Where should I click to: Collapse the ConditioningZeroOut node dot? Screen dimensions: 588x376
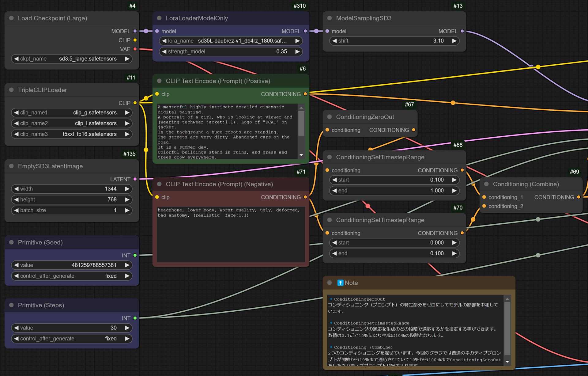[x=330, y=117]
